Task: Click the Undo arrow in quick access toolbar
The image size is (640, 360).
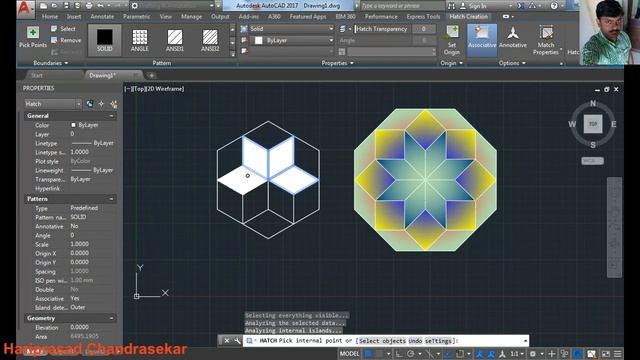Action: [x=100, y=6]
